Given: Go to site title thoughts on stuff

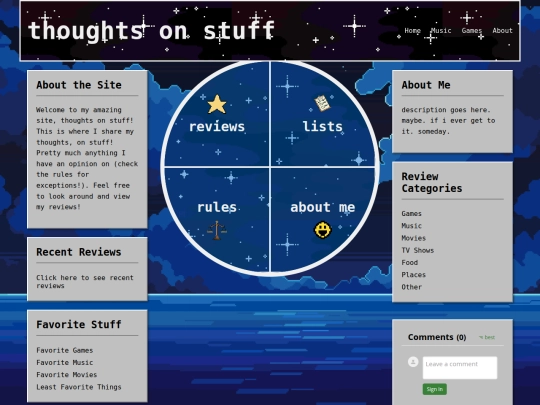Looking at the screenshot, I should 151,30.
